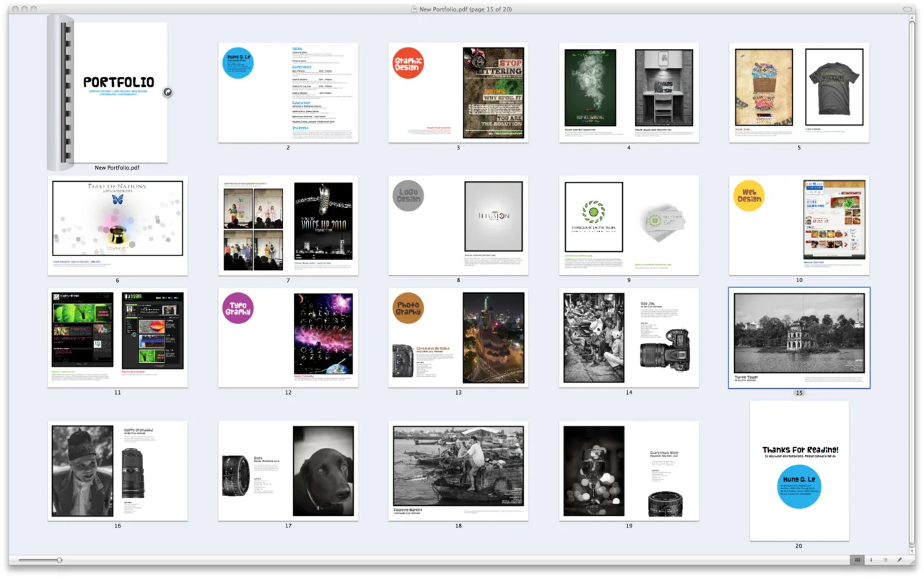Select page 10 Web Design thumbnail
This screenshot has height=578, width=924.
(x=799, y=225)
